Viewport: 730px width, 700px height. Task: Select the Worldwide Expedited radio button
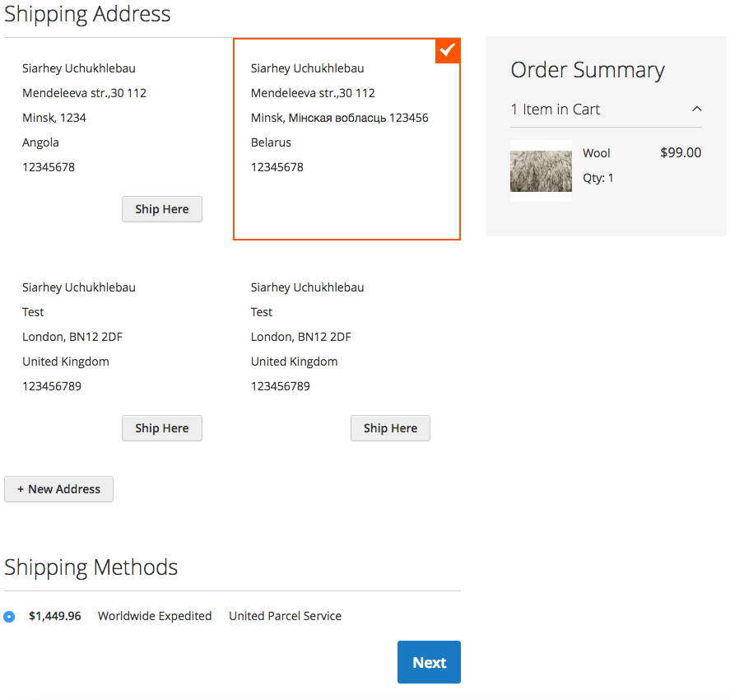[x=9, y=616]
